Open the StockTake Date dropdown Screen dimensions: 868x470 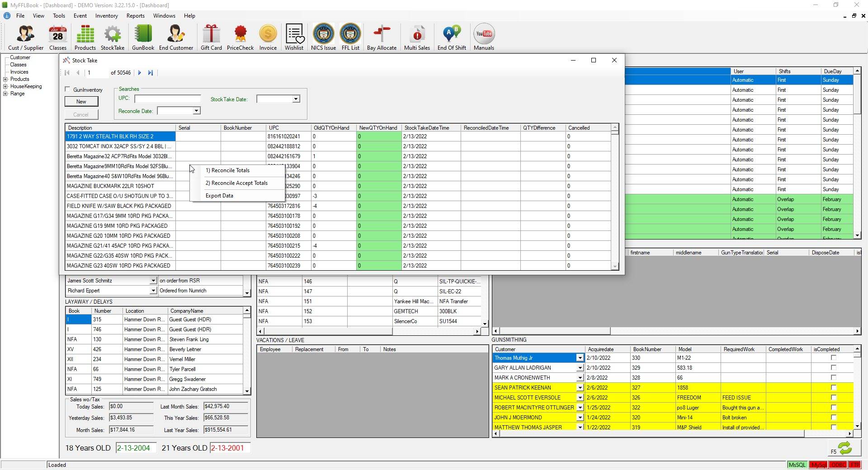(x=296, y=99)
